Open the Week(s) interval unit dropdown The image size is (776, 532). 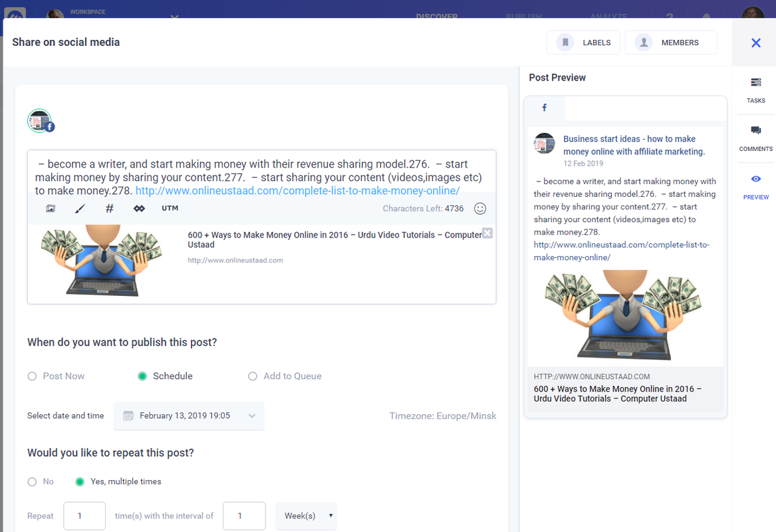tap(307, 515)
